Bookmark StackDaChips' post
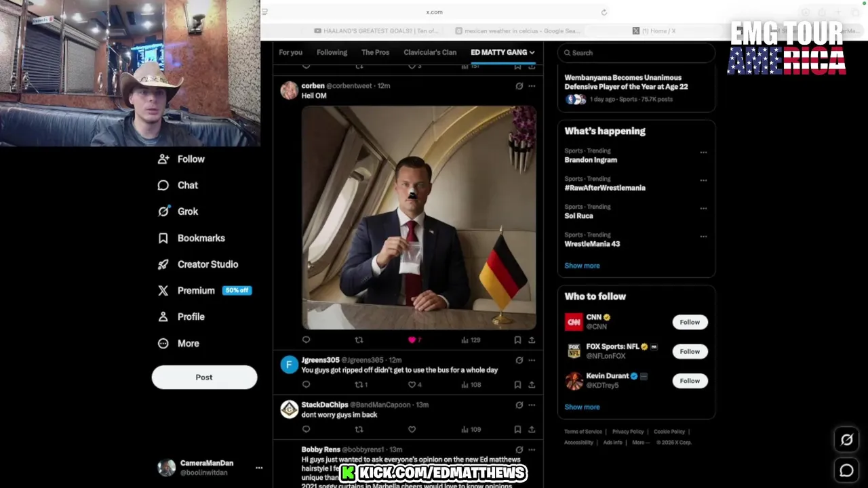Viewport: 868px width, 488px height. tap(517, 429)
